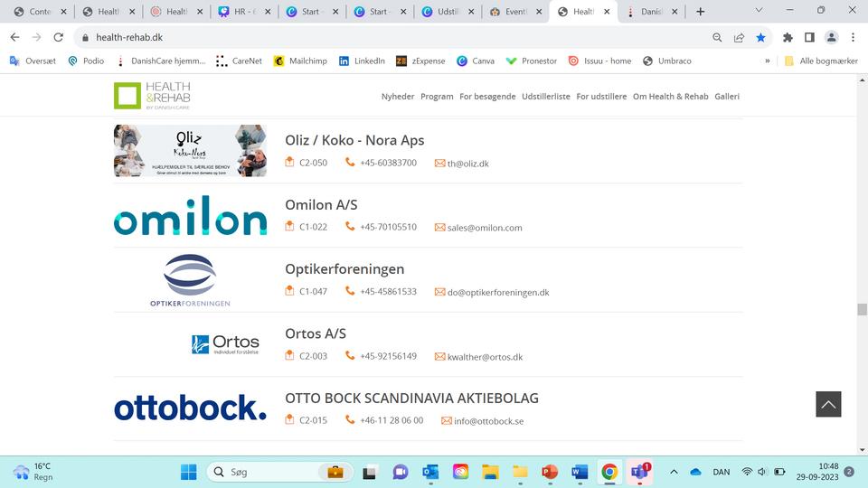Screen dimensions: 868x488
Task: Show hidden bookmarks overflow chevron
Action: 768,61
